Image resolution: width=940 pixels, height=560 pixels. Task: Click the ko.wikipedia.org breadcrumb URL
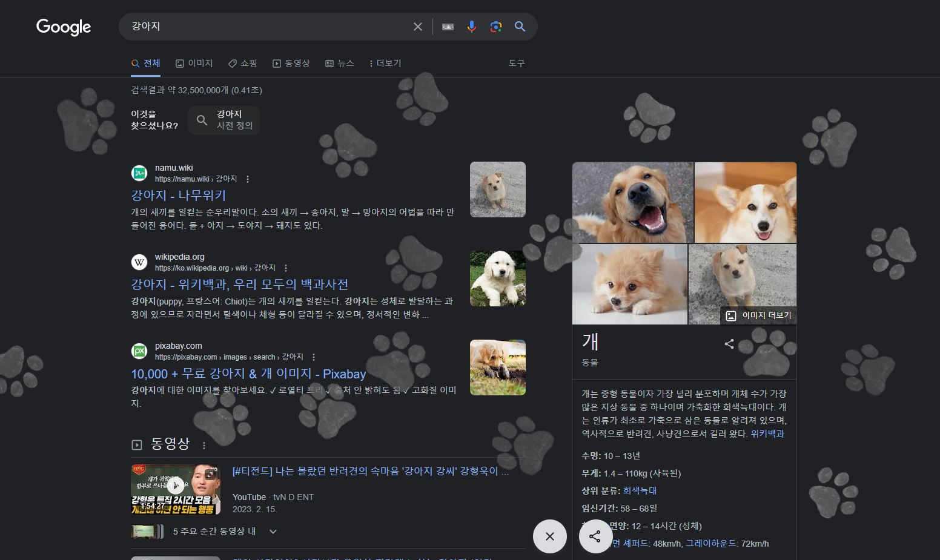pos(215,268)
